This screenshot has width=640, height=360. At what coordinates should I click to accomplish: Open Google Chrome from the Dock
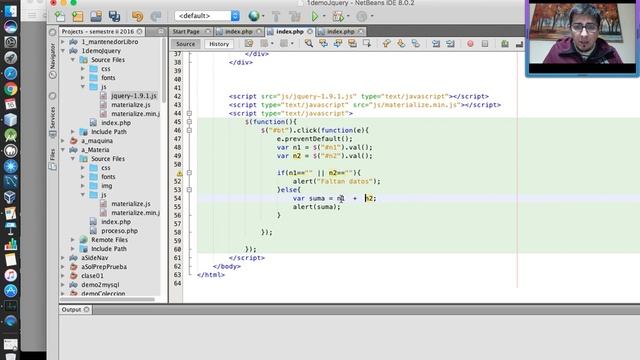11,89
